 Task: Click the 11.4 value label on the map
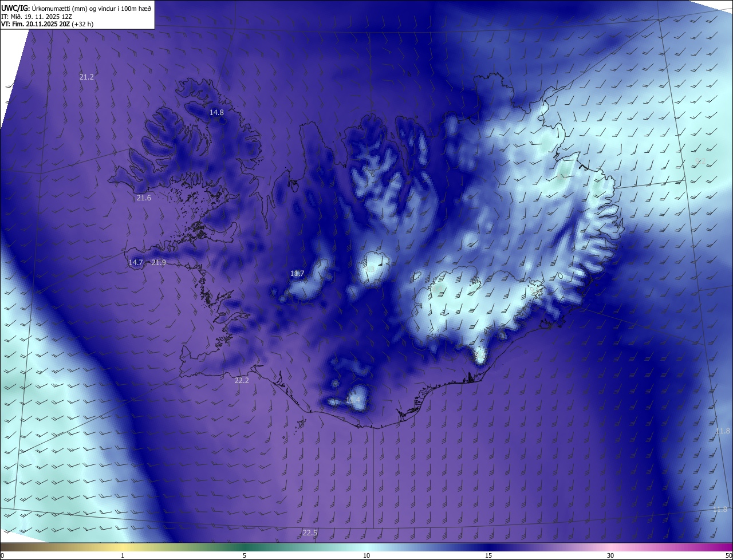pyautogui.click(x=353, y=400)
